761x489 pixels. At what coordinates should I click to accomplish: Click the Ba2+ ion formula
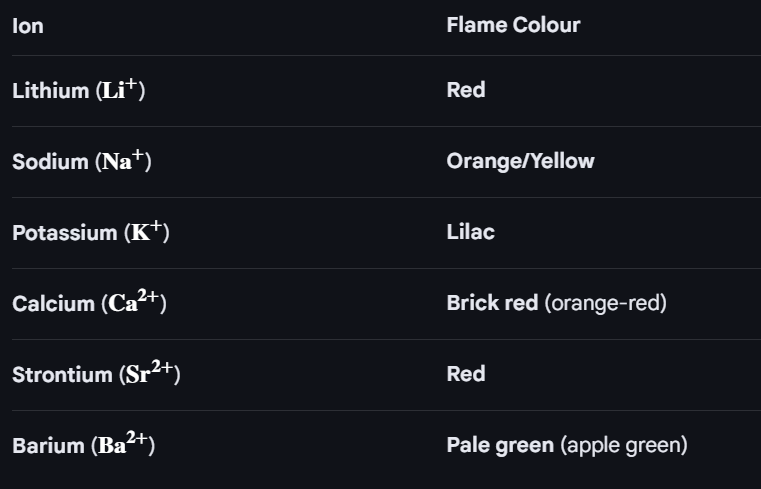click(124, 444)
